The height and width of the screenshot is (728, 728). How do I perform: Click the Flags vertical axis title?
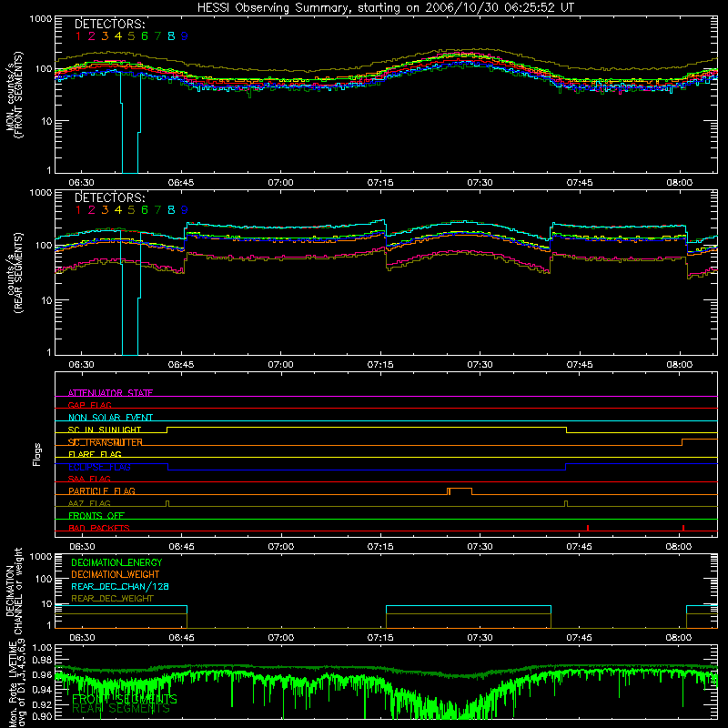[36, 454]
